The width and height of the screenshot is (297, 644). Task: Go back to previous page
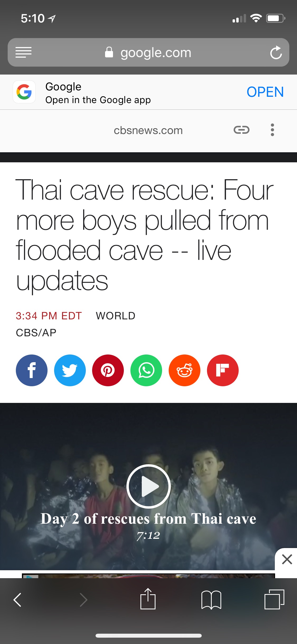pos(17,600)
